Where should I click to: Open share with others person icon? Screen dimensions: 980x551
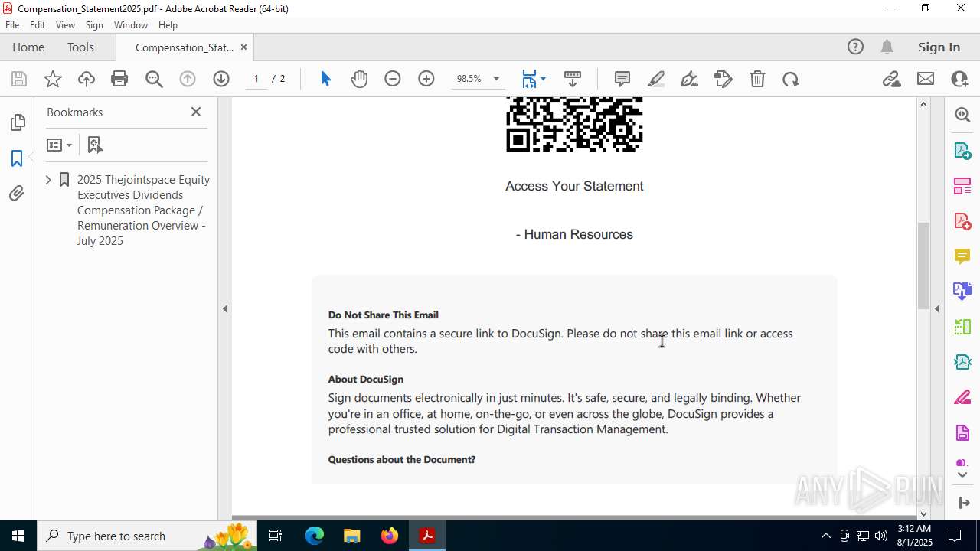[x=959, y=79]
